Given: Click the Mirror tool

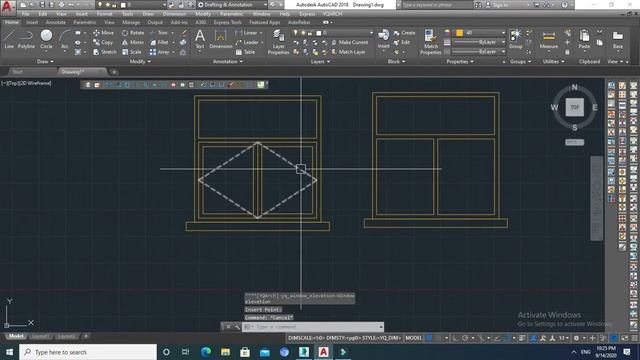Looking at the screenshot, I should click(133, 42).
